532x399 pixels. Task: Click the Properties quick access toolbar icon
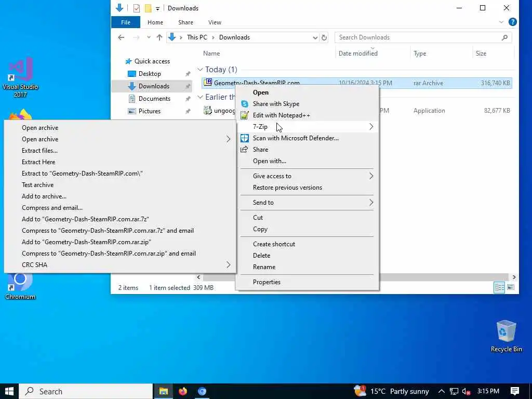tap(137, 8)
